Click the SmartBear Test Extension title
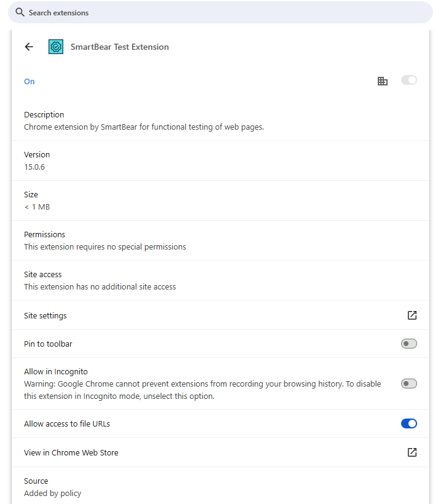The image size is (441, 504). (x=120, y=47)
